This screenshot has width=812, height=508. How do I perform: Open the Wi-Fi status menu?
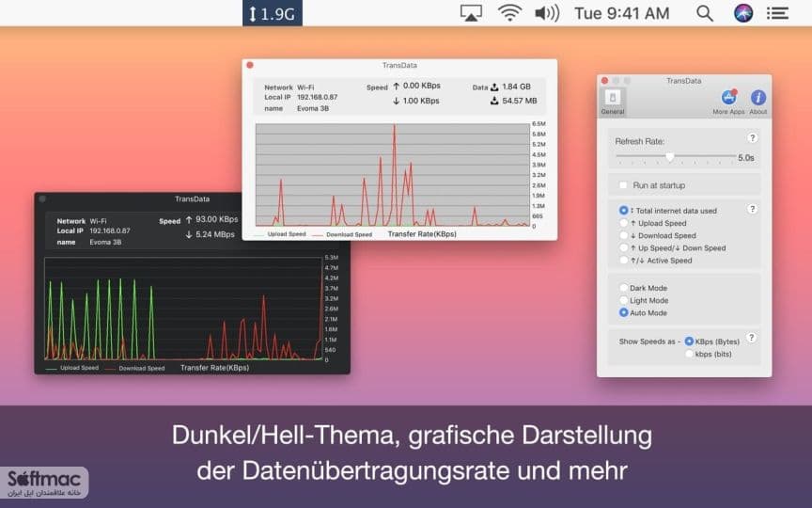(509, 13)
